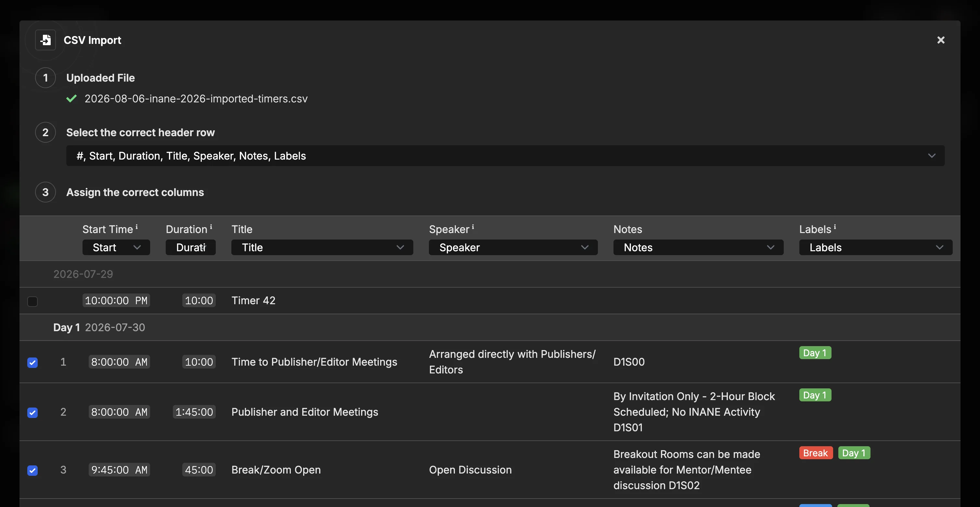Open the Title column dropdown
The height and width of the screenshot is (507, 980).
[322, 247]
